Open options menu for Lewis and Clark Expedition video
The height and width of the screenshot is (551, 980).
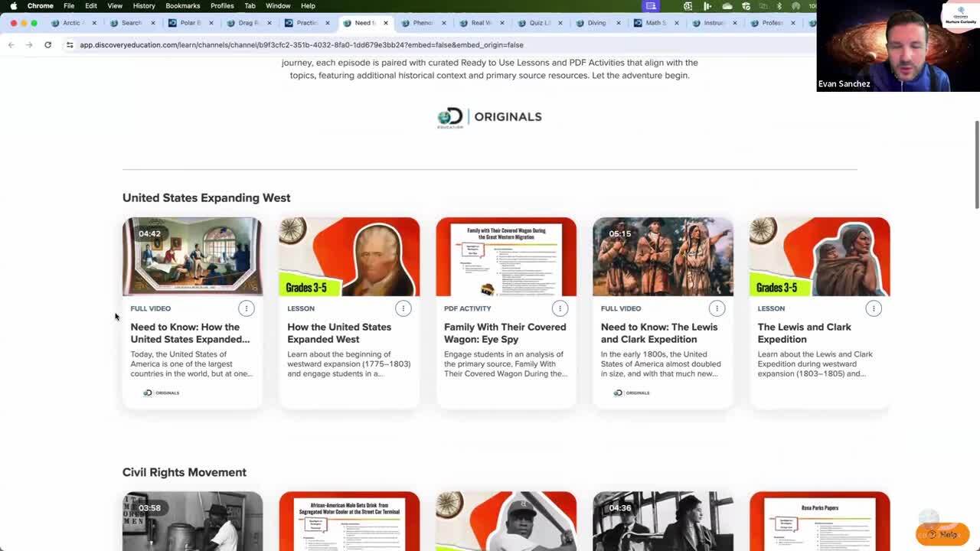tap(717, 308)
